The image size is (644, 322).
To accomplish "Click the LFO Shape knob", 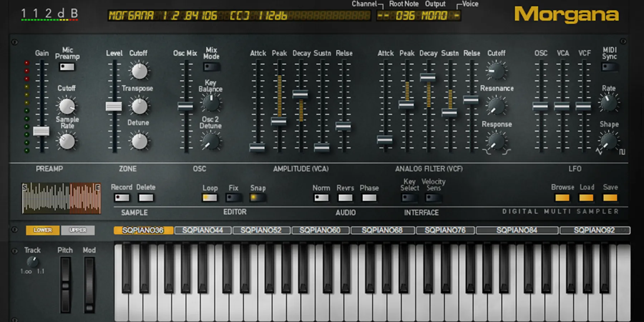I will (608, 141).
